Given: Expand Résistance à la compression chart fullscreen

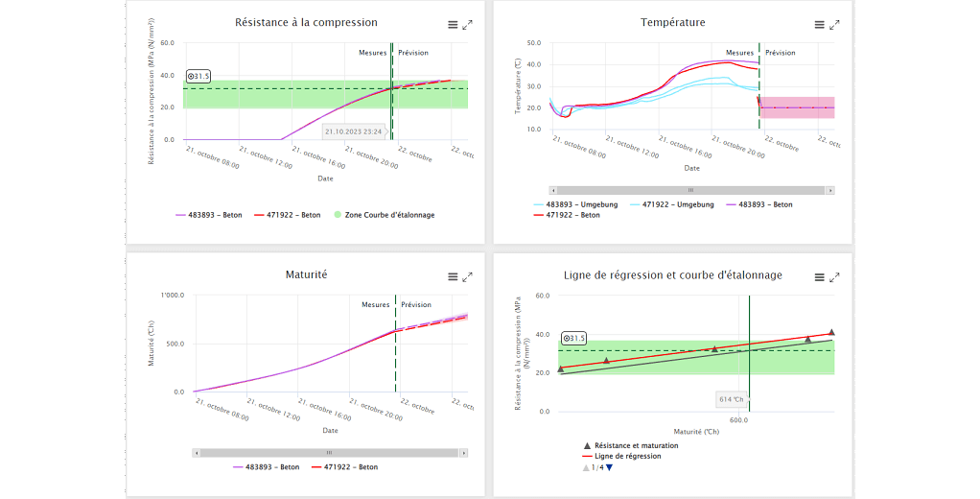Looking at the screenshot, I should pos(468,25).
